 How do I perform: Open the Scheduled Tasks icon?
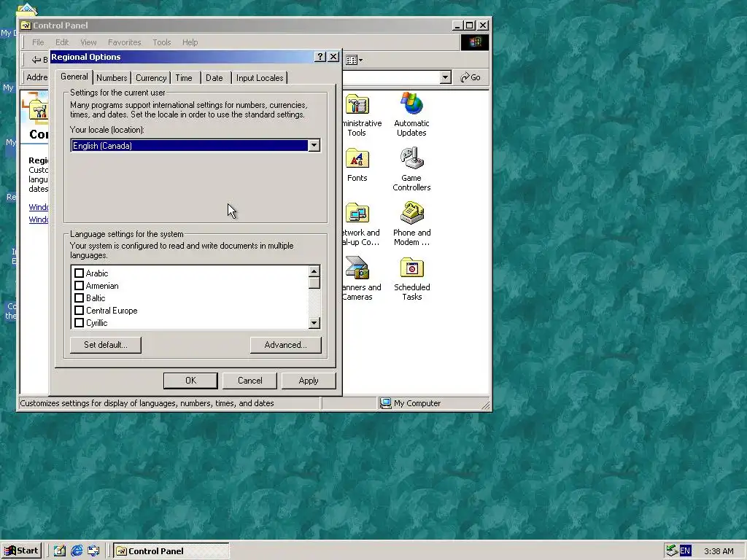[x=411, y=268]
